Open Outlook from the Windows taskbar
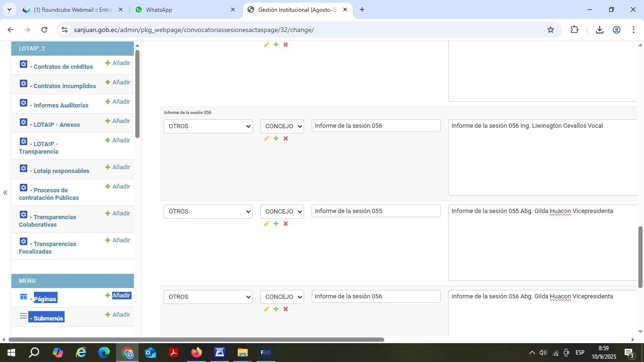Screen dimensions: 644x362 [150, 353]
